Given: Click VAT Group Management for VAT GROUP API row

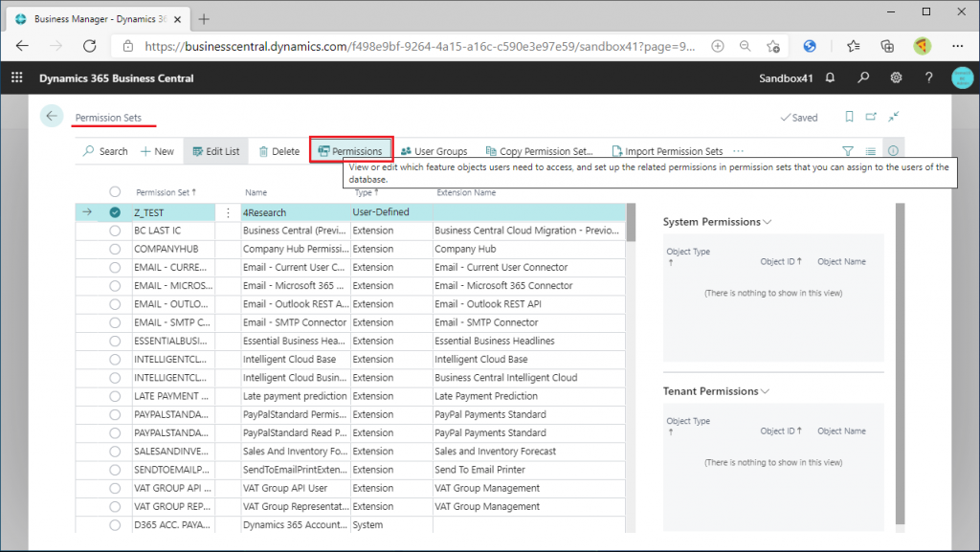Looking at the screenshot, I should coord(487,488).
